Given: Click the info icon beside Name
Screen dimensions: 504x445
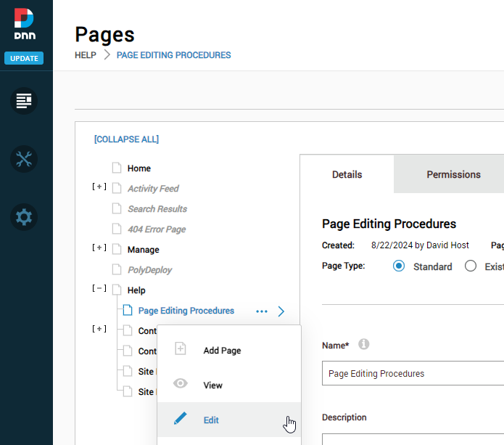Looking at the screenshot, I should pyautogui.click(x=364, y=344).
